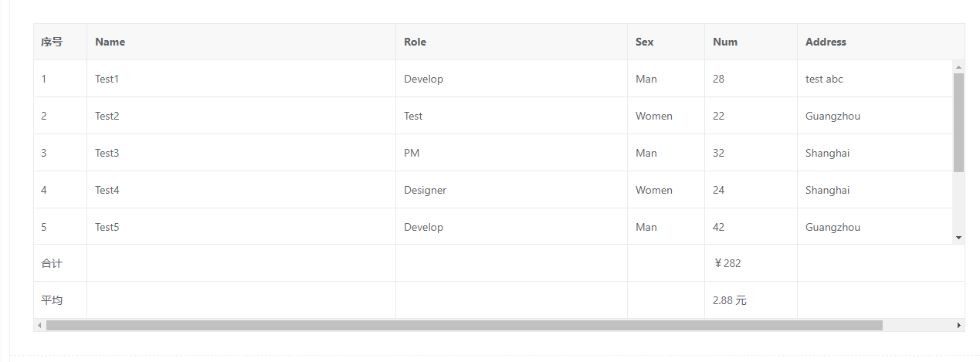Click the Num column header

[725, 42]
